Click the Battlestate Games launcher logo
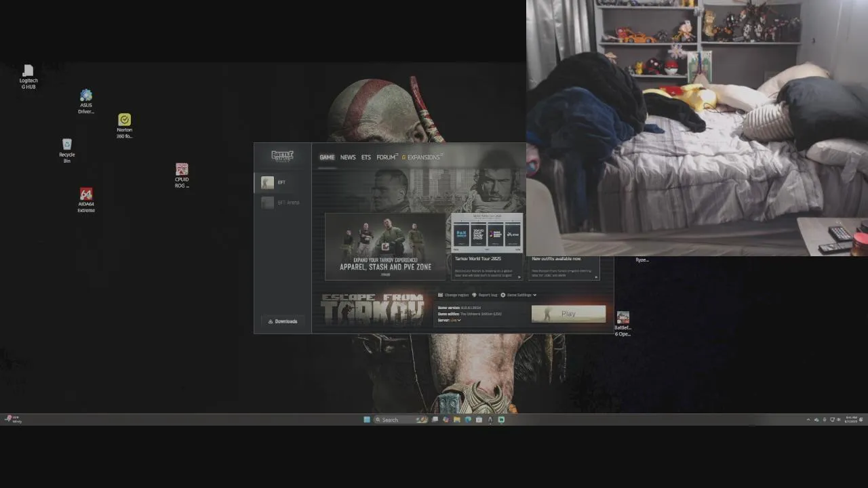This screenshot has height=488, width=868. (282, 156)
